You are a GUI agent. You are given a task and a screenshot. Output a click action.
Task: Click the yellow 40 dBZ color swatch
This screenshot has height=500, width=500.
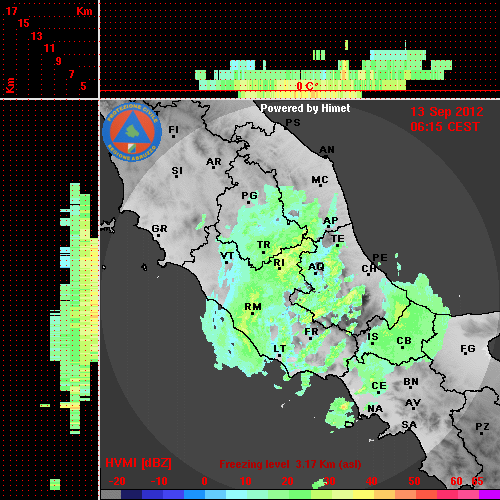coord(363,494)
